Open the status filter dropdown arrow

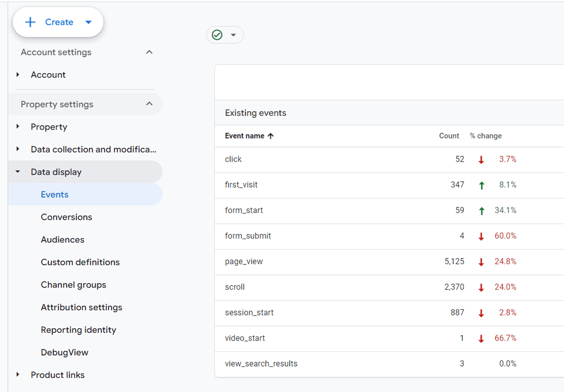233,35
